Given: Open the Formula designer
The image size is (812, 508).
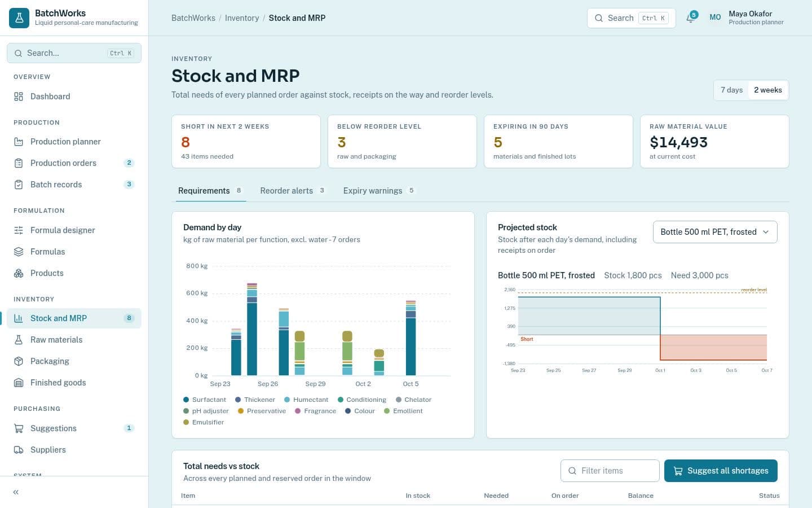Looking at the screenshot, I should point(74,230).
